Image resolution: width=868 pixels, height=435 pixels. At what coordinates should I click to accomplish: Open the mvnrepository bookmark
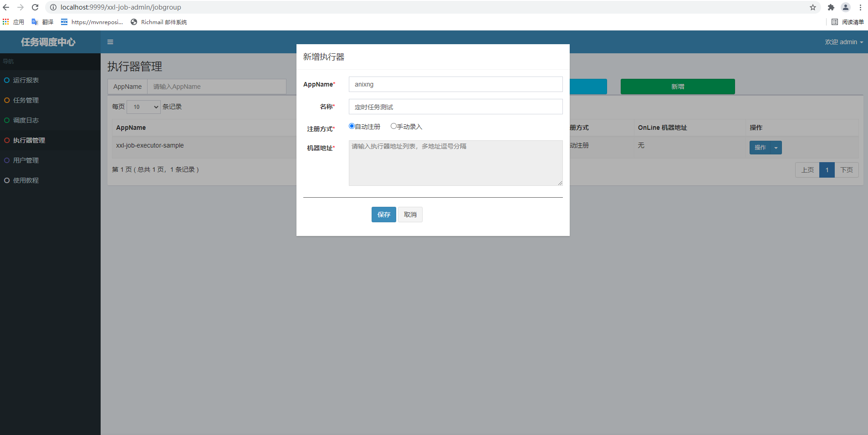[92, 22]
